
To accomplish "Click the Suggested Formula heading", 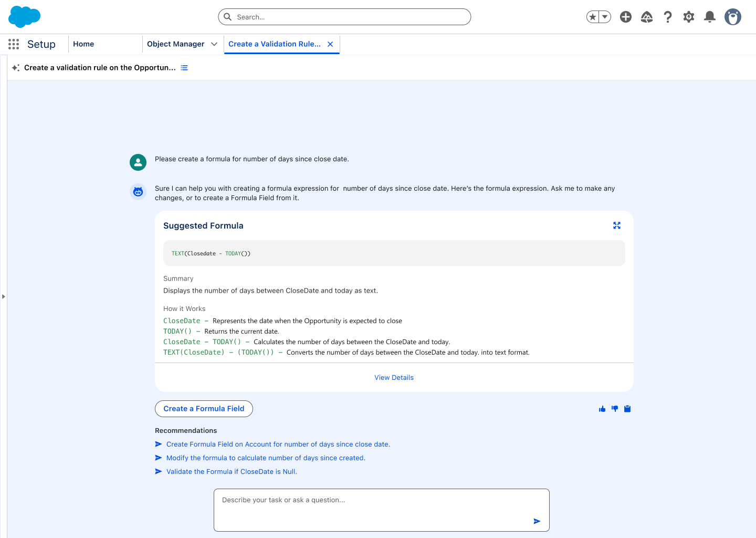I will (203, 226).
